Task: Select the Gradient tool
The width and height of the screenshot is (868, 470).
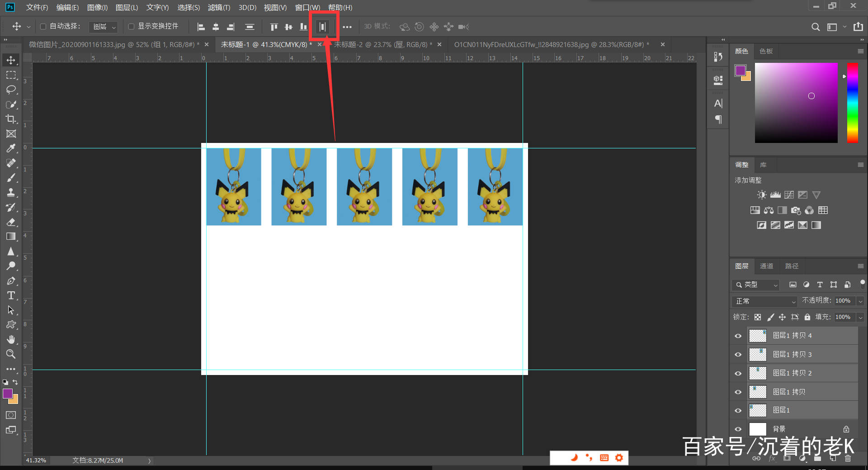Action: pos(11,237)
